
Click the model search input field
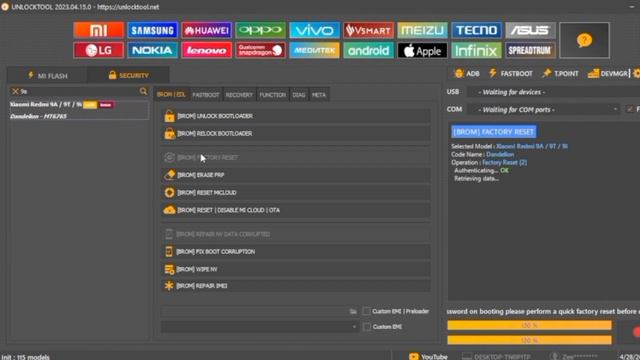pyautogui.click(x=79, y=91)
